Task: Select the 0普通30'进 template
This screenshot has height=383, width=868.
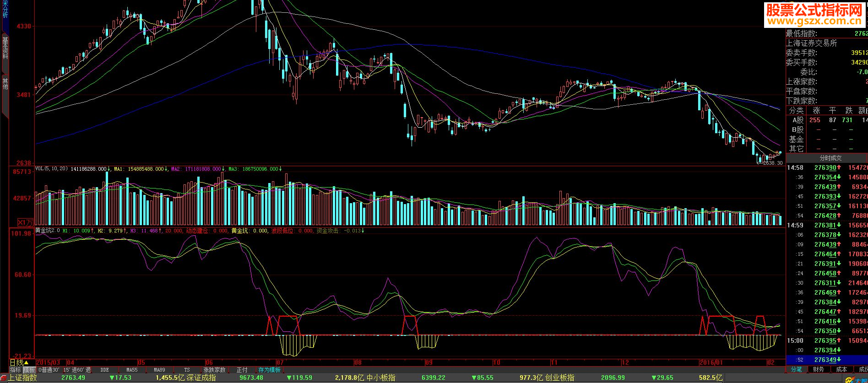Action: (x=49, y=370)
